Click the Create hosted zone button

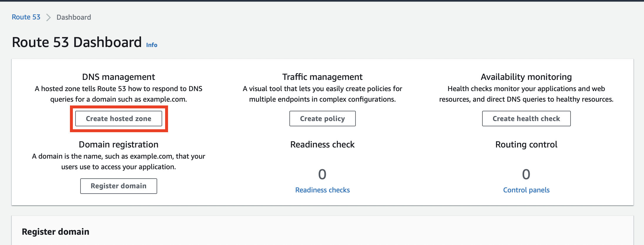click(x=119, y=119)
